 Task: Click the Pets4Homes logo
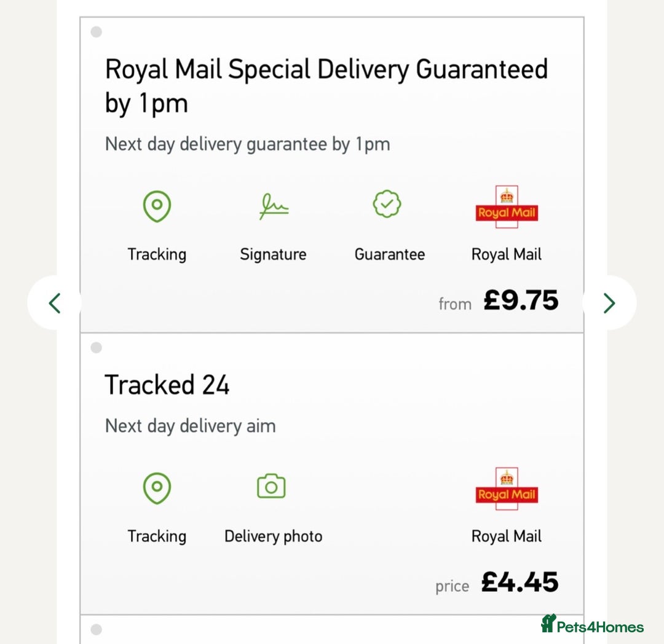592,625
